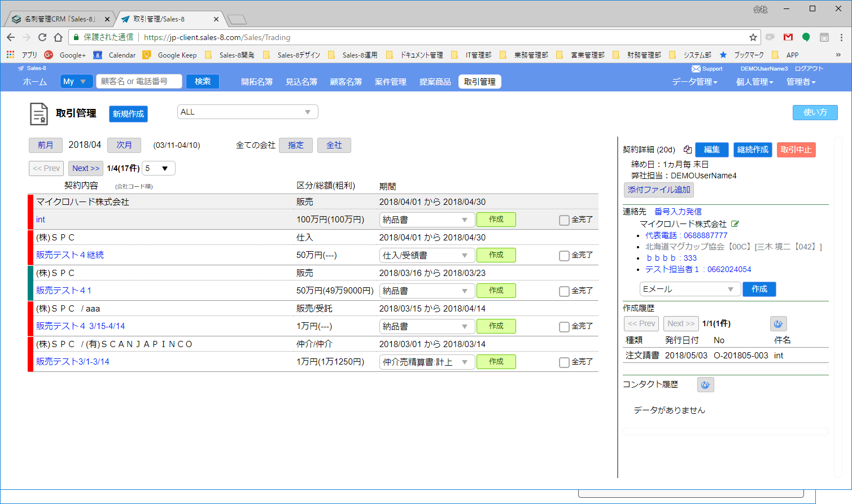Click the green extension icon
This screenshot has width=852, height=504.
[x=806, y=37]
